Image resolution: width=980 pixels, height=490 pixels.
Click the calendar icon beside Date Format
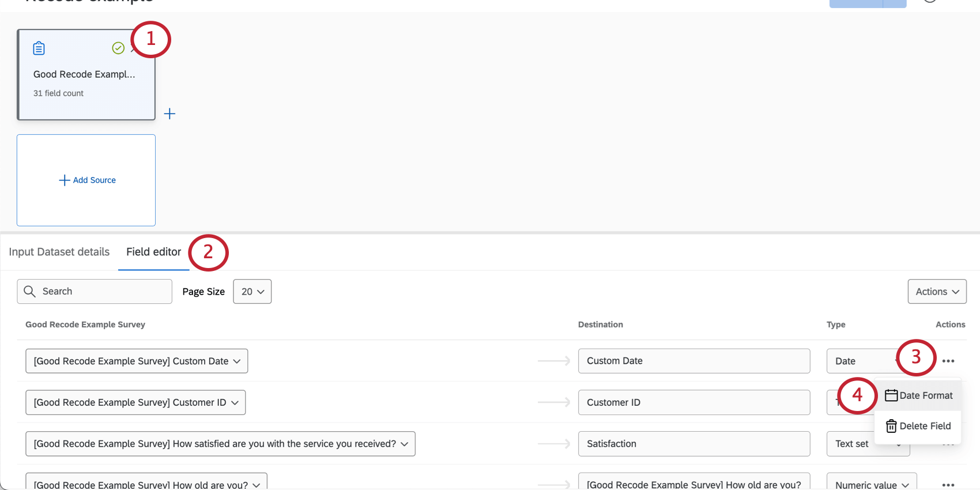tap(891, 395)
